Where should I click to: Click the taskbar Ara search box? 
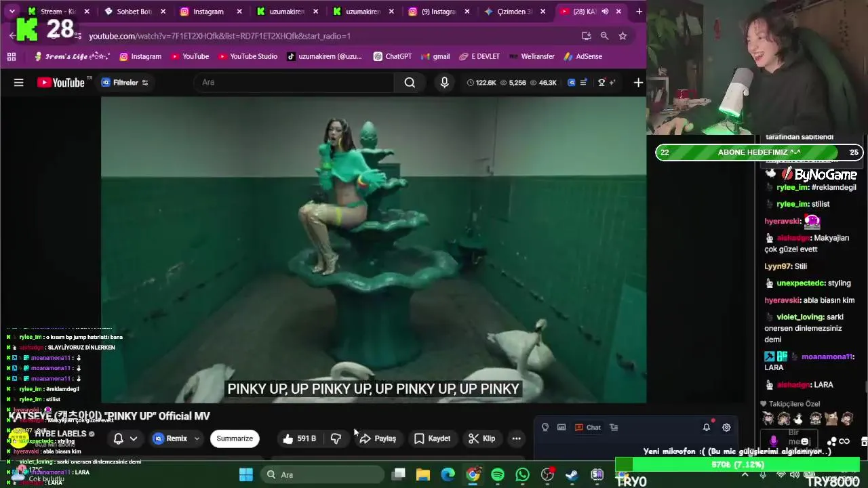[x=321, y=474]
